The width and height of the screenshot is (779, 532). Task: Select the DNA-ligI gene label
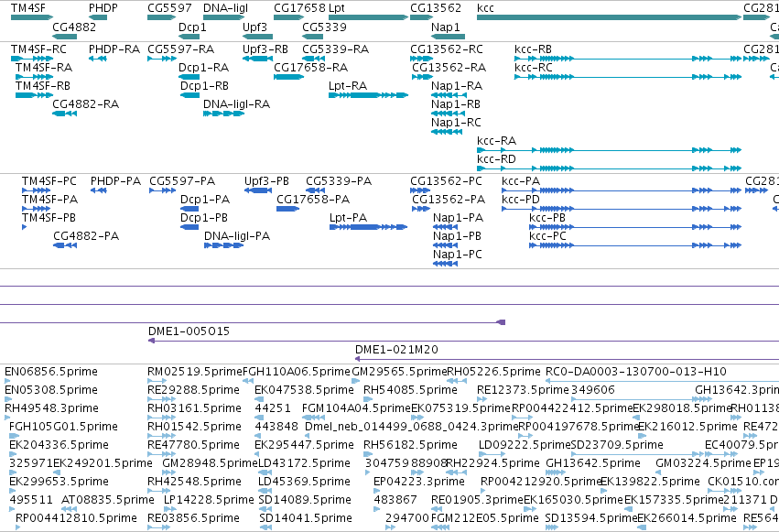coord(225,8)
